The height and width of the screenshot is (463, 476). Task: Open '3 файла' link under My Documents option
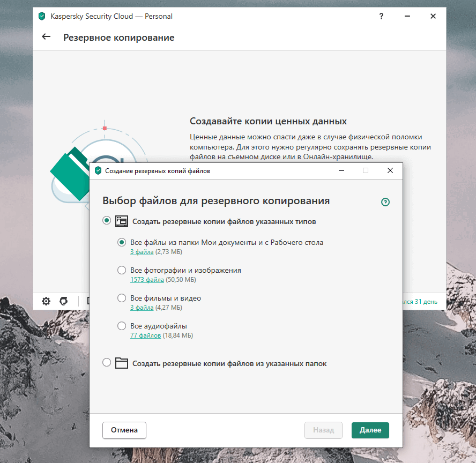[x=142, y=252]
